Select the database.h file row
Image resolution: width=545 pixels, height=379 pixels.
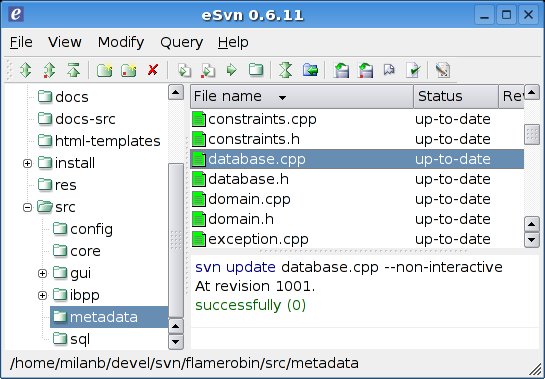pos(357,179)
